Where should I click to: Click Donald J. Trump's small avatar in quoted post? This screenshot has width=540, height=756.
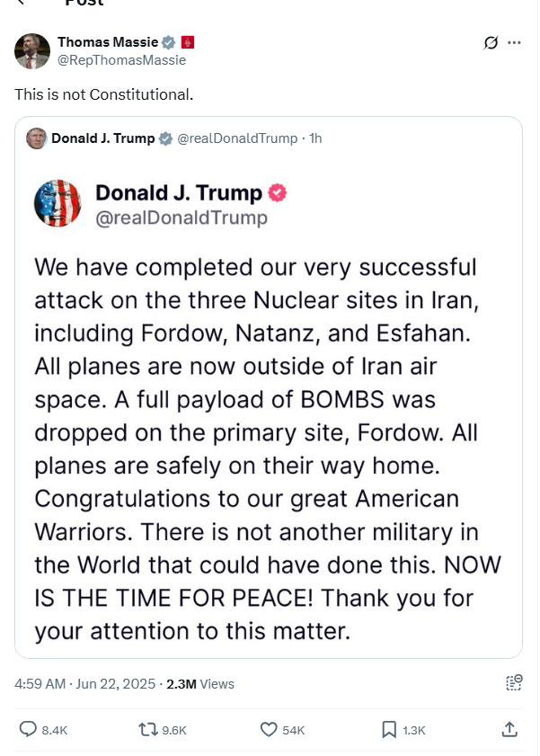pos(37,138)
